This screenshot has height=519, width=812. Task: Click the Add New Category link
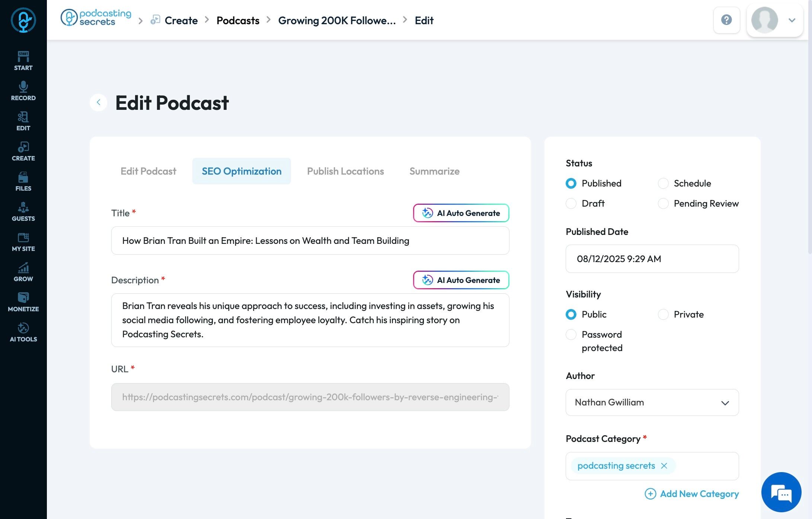coord(692,494)
